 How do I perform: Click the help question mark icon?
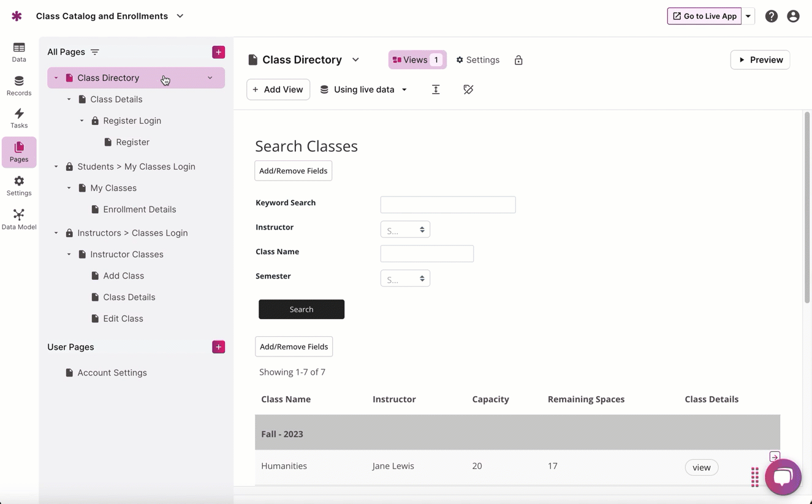771,17
